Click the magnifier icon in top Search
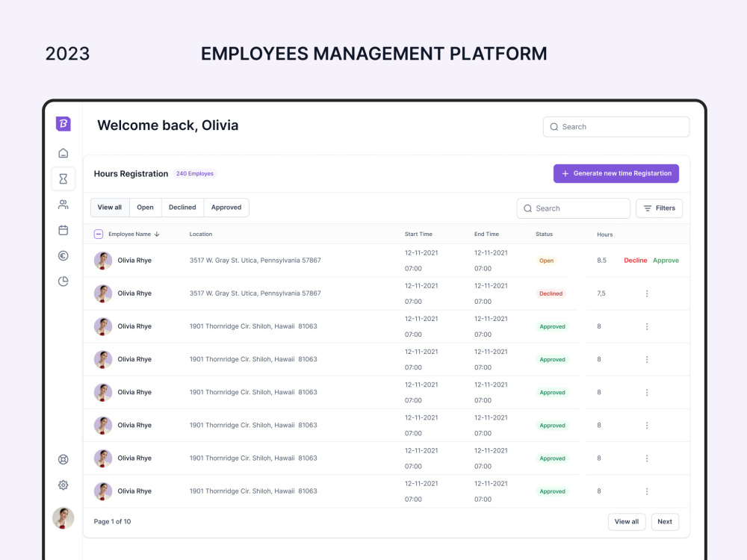Viewport: 747px width, 560px height. pos(554,127)
